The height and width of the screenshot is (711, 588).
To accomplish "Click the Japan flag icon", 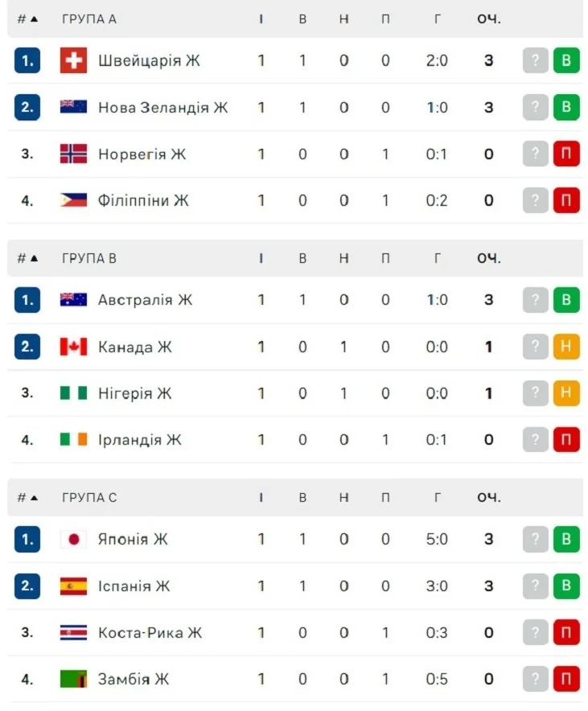I will [73, 539].
